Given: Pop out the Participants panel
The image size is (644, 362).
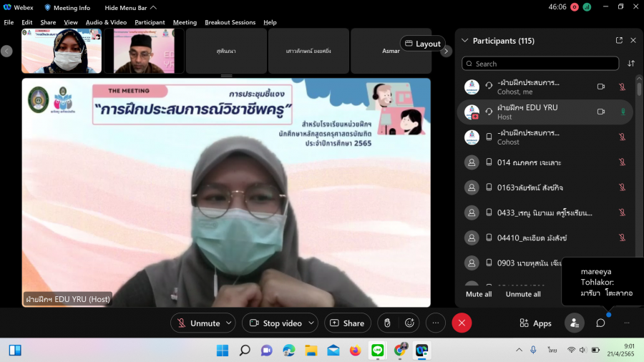Looking at the screenshot, I should 619,41.
